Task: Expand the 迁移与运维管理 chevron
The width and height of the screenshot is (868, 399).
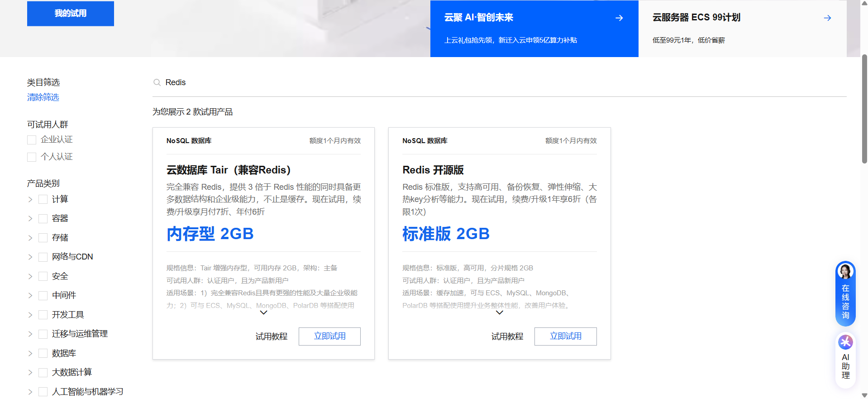Action: (30, 334)
